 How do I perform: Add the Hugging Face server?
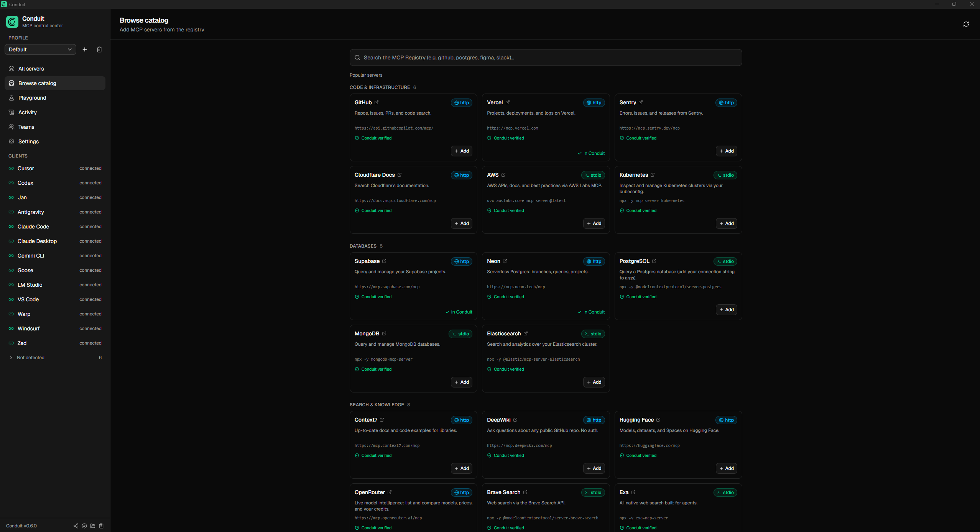click(727, 468)
